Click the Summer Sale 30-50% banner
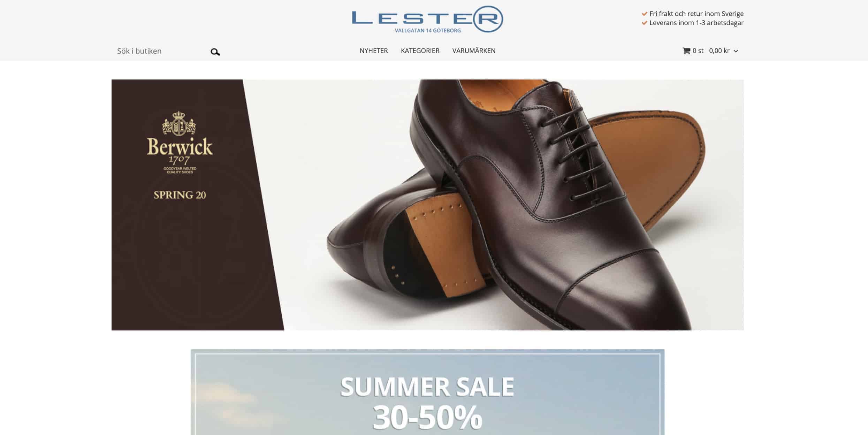 pyautogui.click(x=427, y=392)
